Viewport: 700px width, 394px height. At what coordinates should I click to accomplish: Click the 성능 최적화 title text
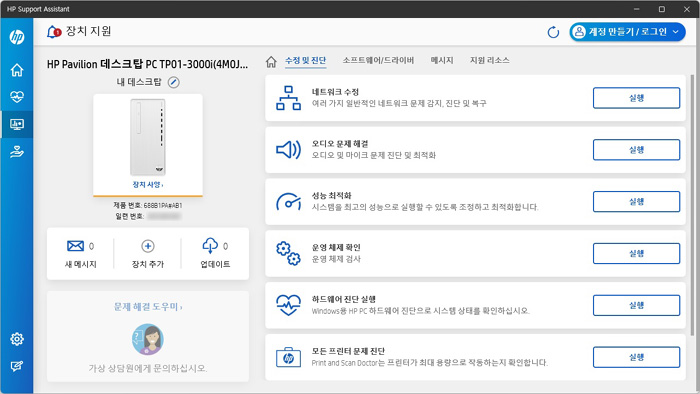tap(332, 195)
